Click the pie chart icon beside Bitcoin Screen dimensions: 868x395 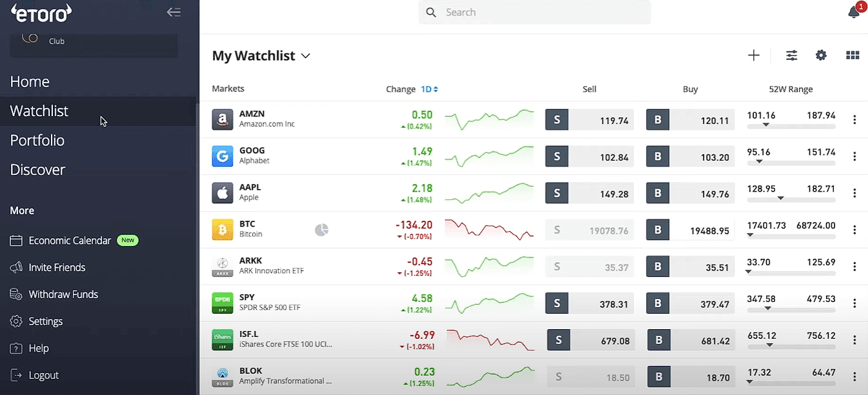point(321,230)
